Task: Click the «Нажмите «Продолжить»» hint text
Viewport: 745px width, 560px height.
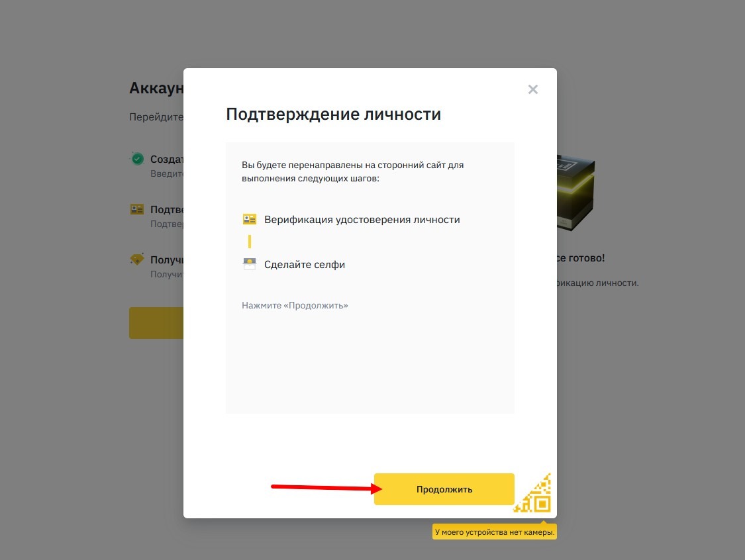Action: [x=295, y=305]
